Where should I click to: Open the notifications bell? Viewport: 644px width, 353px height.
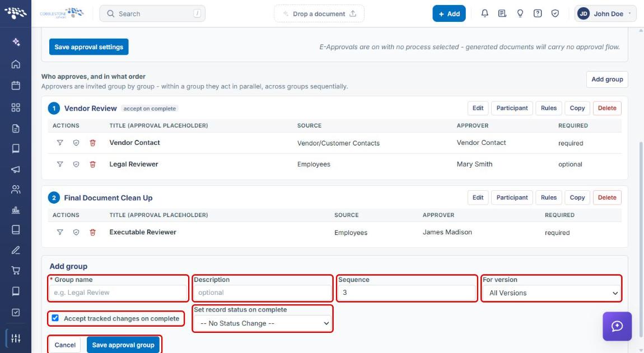pyautogui.click(x=484, y=13)
